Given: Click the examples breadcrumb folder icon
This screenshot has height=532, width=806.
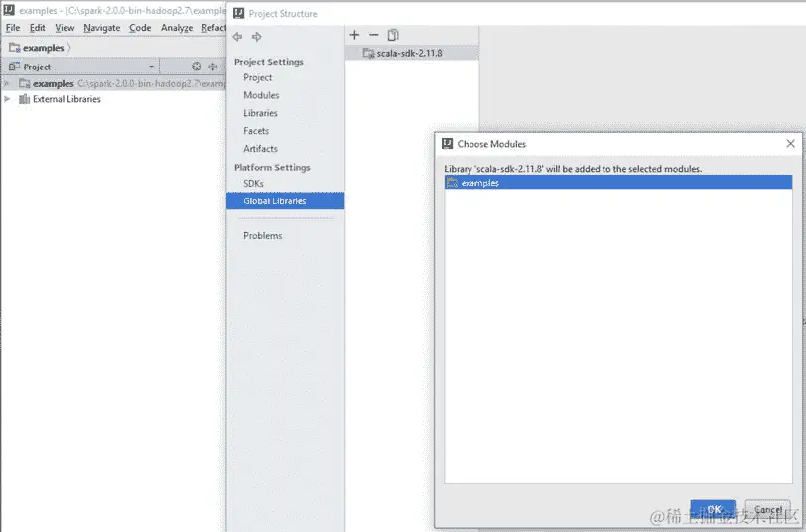Looking at the screenshot, I should pyautogui.click(x=14, y=48).
